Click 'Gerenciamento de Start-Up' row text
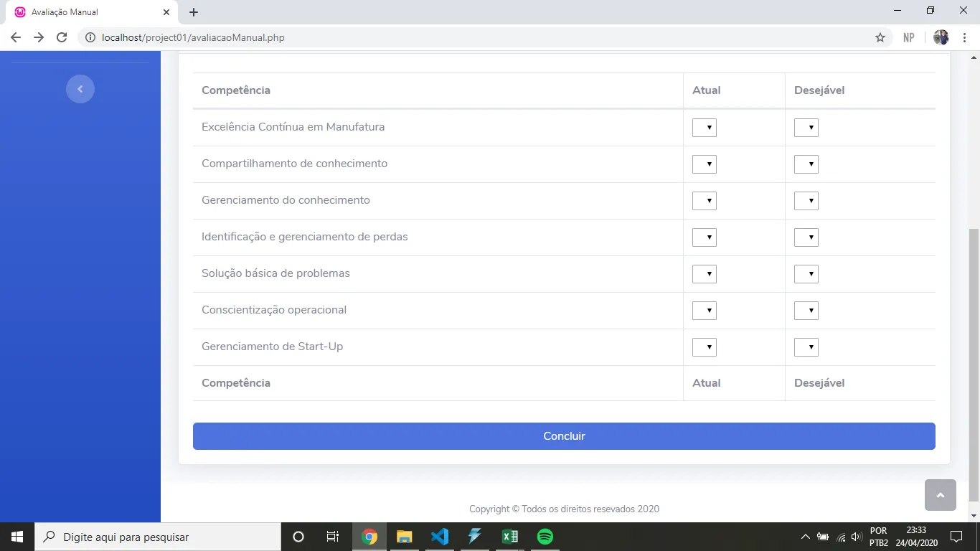The width and height of the screenshot is (980, 551). (x=272, y=347)
